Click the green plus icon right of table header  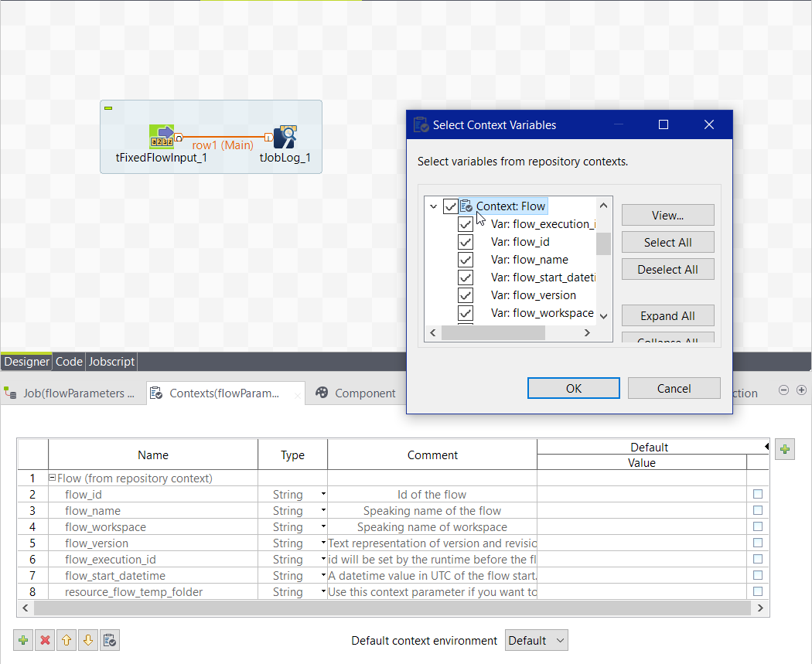(x=786, y=449)
